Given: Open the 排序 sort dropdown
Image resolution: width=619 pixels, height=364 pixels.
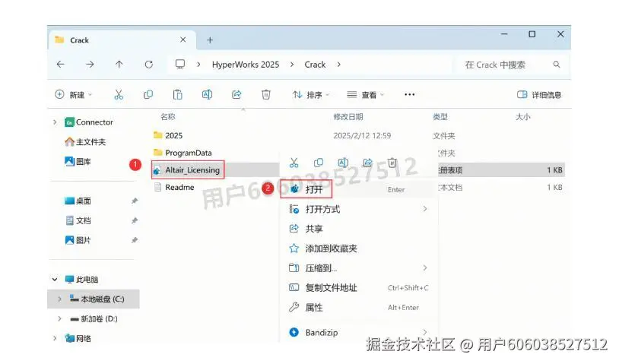Looking at the screenshot, I should (311, 95).
